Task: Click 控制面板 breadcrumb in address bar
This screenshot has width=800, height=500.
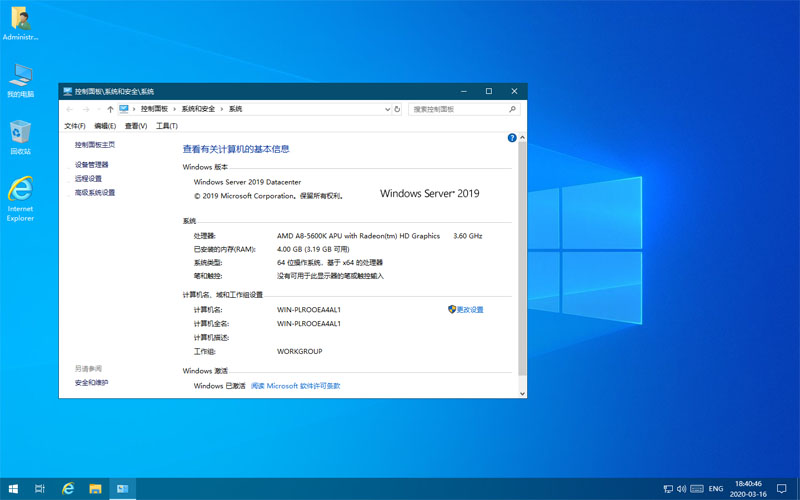Action: coord(154,109)
